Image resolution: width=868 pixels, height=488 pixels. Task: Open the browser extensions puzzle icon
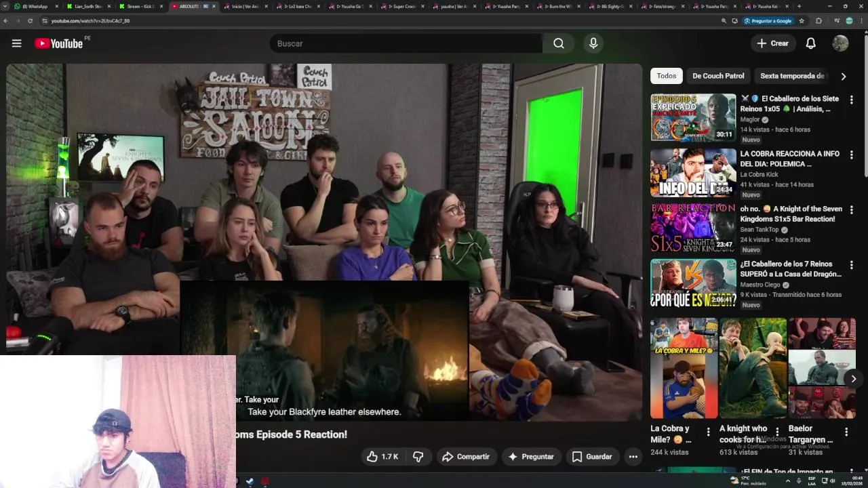pos(818,21)
